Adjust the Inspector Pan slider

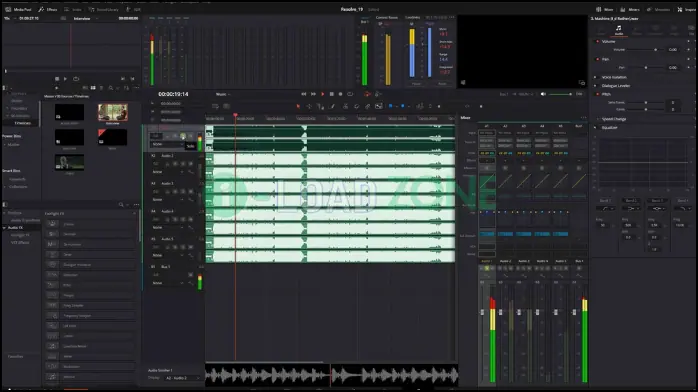[645, 68]
